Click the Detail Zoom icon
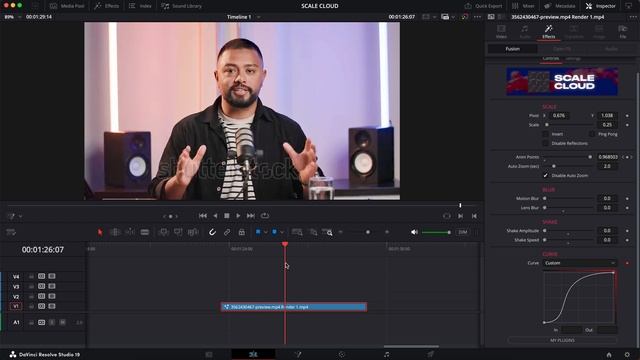This screenshot has width=640, height=360. pos(313,232)
